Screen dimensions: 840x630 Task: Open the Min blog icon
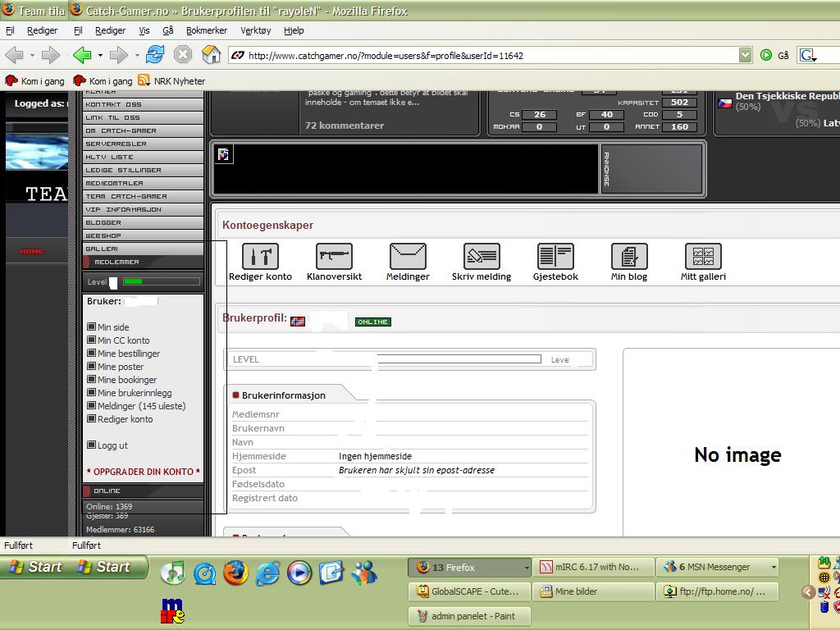[x=629, y=257]
